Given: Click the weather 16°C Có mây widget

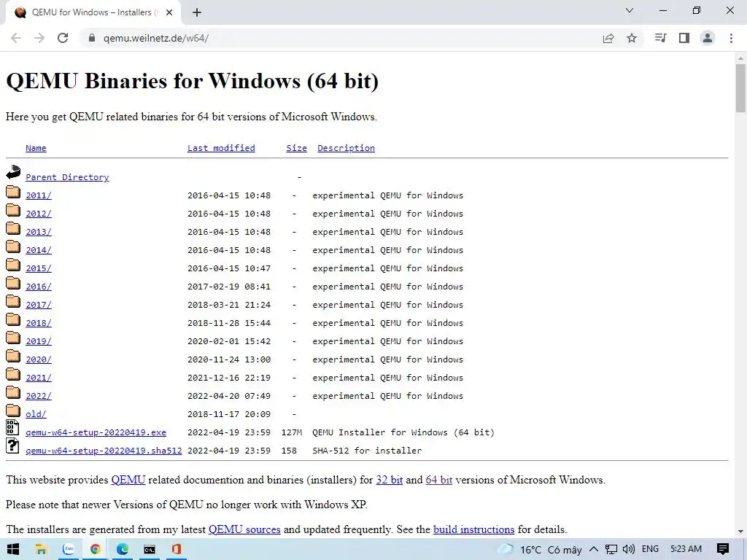Looking at the screenshot, I should click(x=541, y=550).
